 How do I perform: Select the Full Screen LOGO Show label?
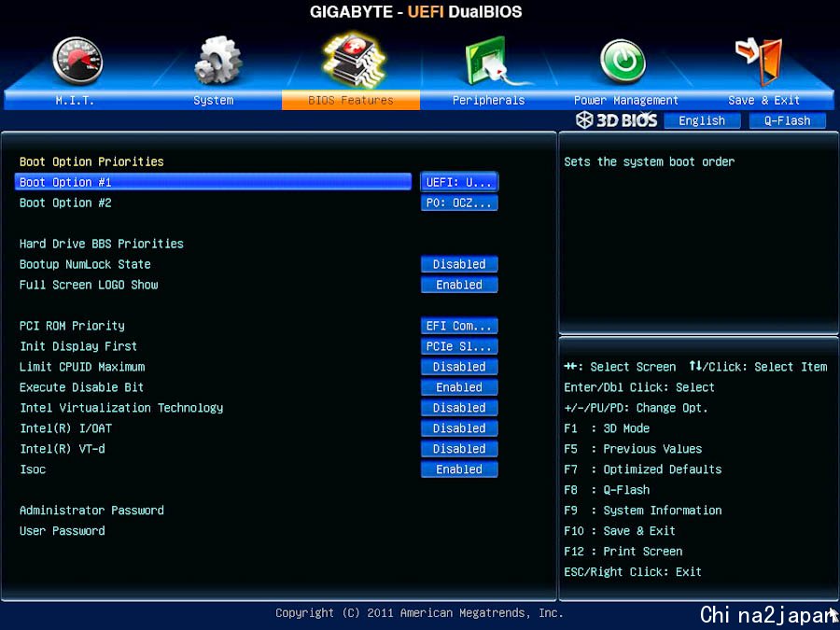pyautogui.click(x=89, y=285)
